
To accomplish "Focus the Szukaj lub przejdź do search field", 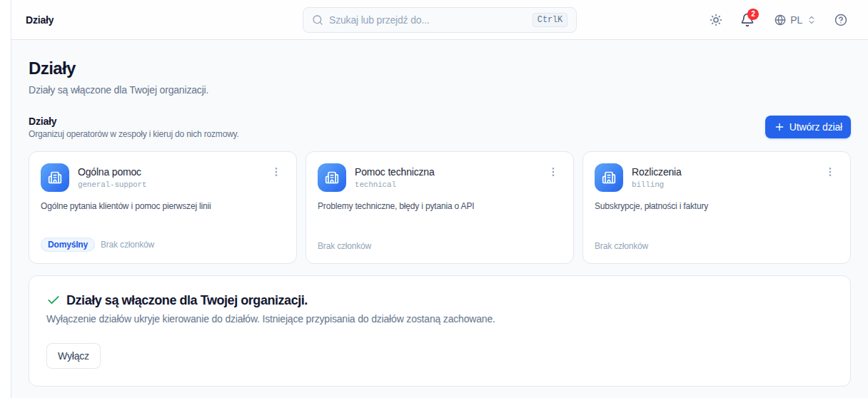I will point(440,20).
